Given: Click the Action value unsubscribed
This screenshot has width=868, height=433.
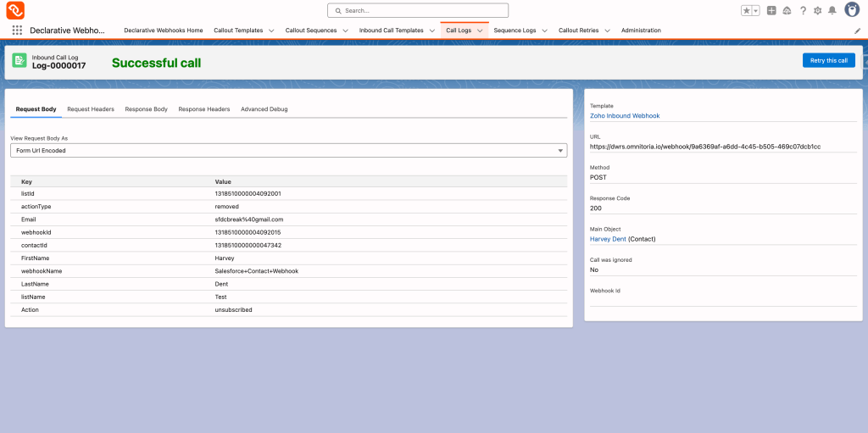Looking at the screenshot, I should coord(234,310).
